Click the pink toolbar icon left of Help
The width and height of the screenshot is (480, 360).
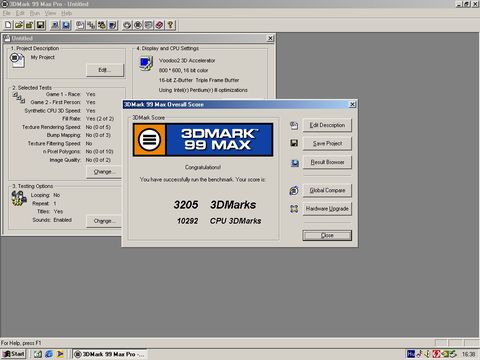coord(159,25)
